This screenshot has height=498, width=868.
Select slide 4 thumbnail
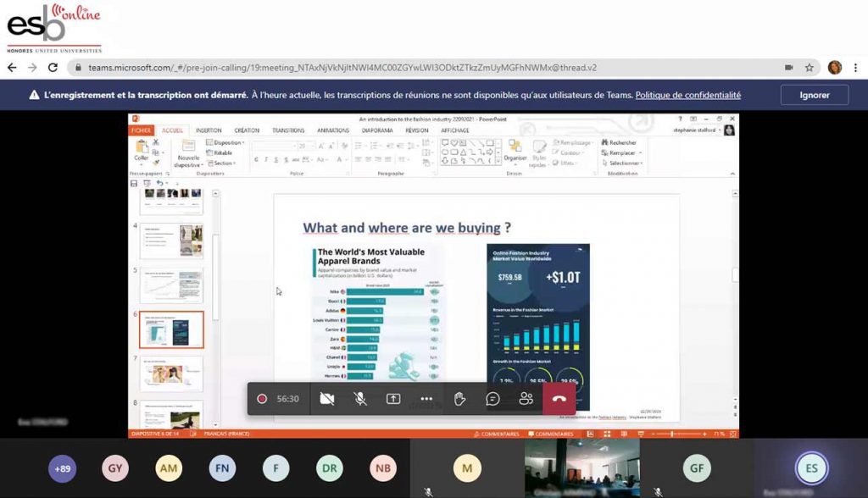(171, 241)
